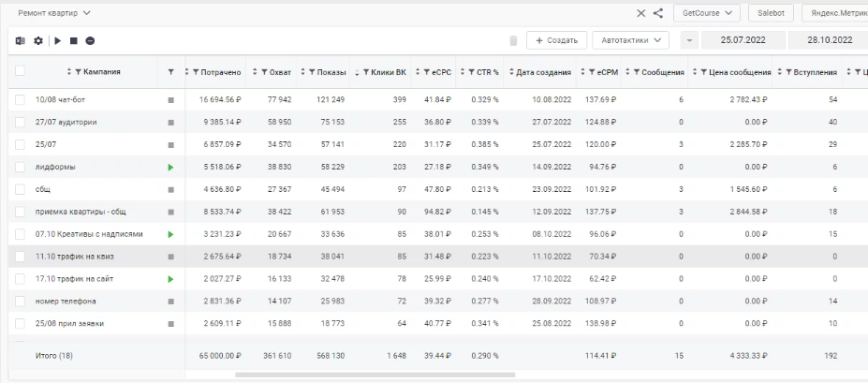The height and width of the screenshot is (383, 868).
Task: Click running status of 07.10 Креативы с надписями
Action: click(170, 235)
